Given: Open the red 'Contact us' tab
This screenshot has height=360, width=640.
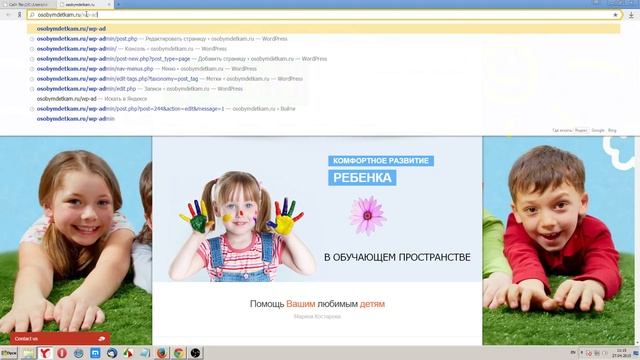Looking at the screenshot, I should click(60, 339).
